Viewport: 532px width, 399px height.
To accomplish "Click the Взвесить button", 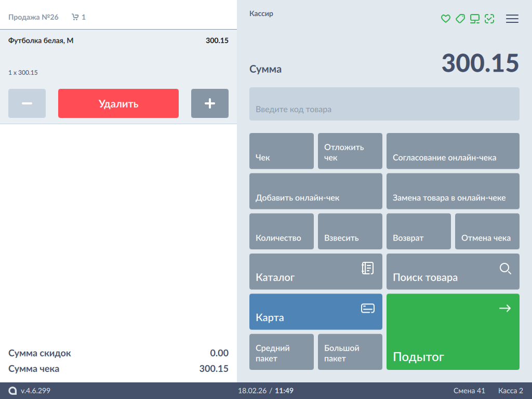I will tap(350, 232).
